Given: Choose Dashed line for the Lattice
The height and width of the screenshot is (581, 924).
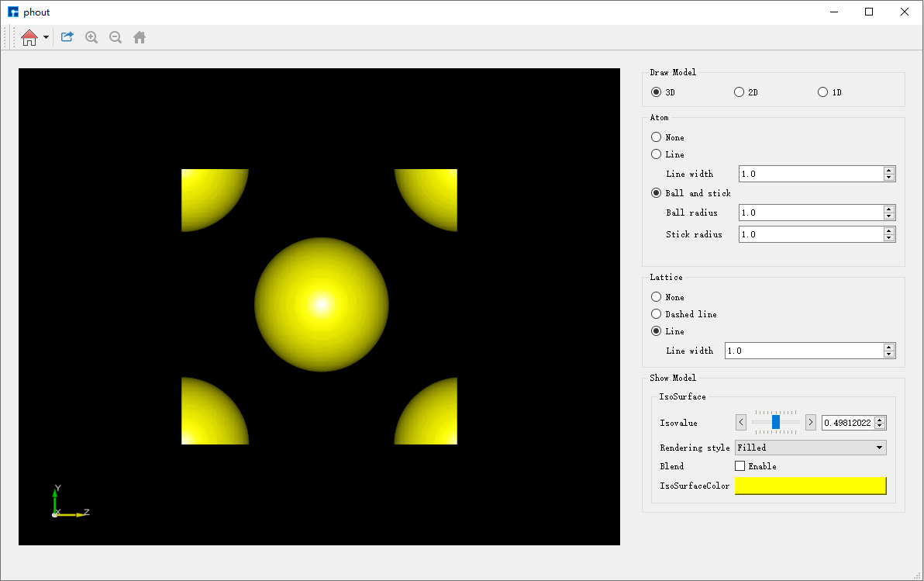Looking at the screenshot, I should (657, 314).
